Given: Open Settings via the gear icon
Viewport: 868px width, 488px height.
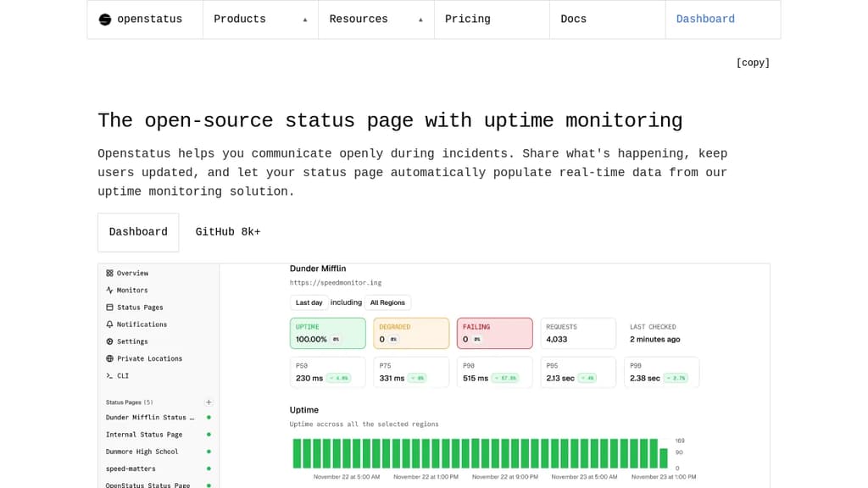Looking at the screenshot, I should coord(111,341).
